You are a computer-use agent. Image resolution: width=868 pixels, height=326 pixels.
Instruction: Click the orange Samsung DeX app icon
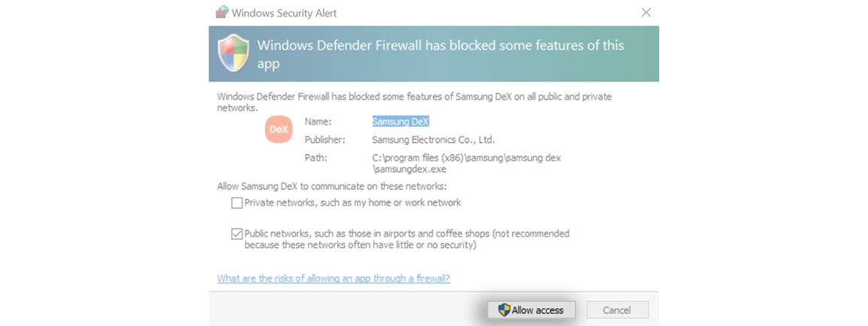[279, 129]
